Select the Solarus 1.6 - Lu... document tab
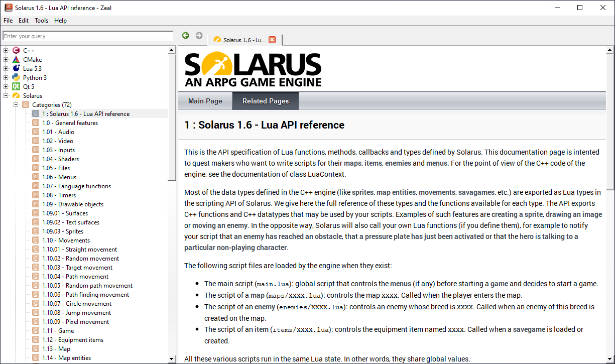615x364 pixels. tap(244, 40)
